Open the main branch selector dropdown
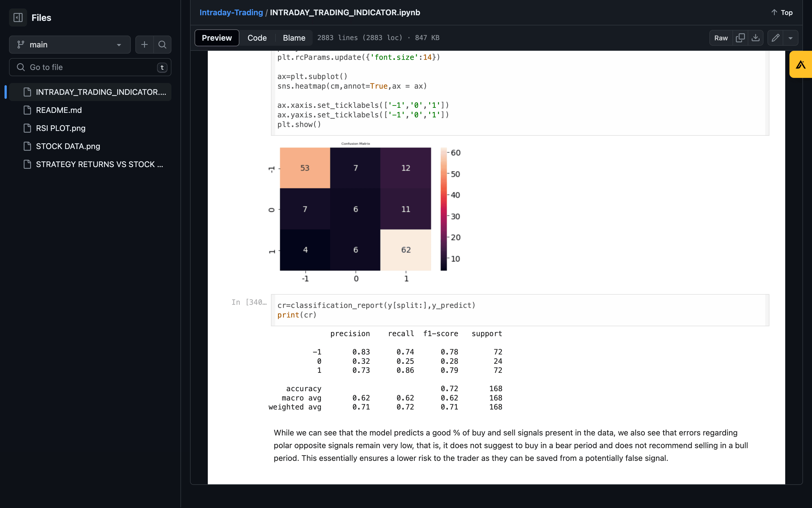Viewport: 812px width, 508px height. (x=70, y=45)
